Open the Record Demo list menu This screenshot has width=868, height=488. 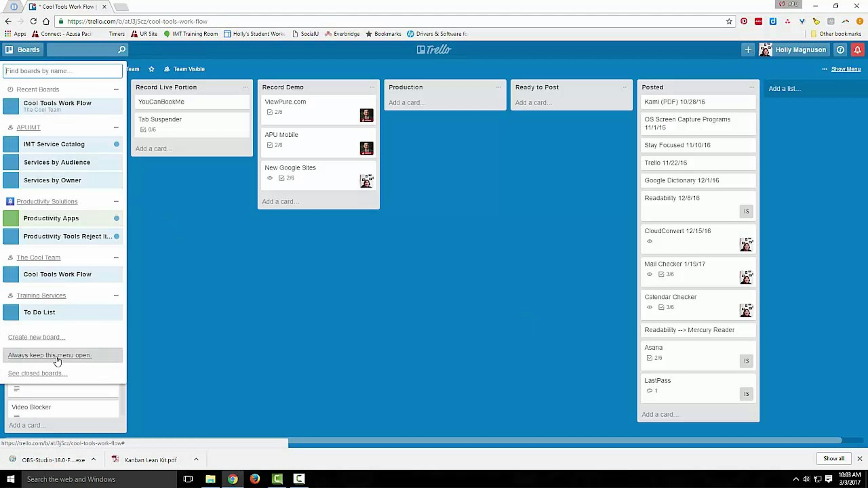(372, 87)
